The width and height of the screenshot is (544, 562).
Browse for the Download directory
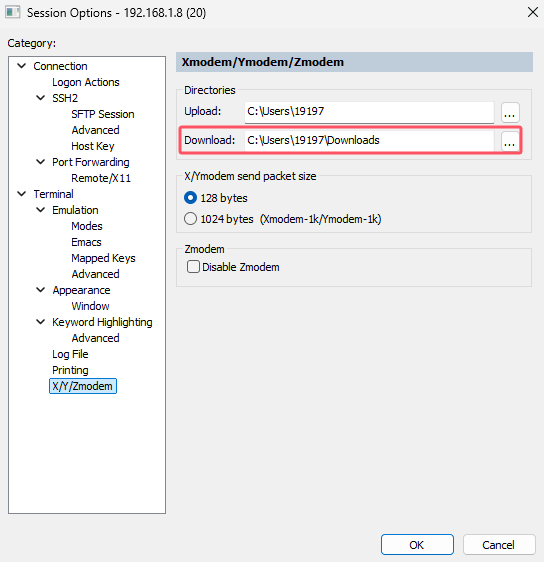click(x=510, y=141)
